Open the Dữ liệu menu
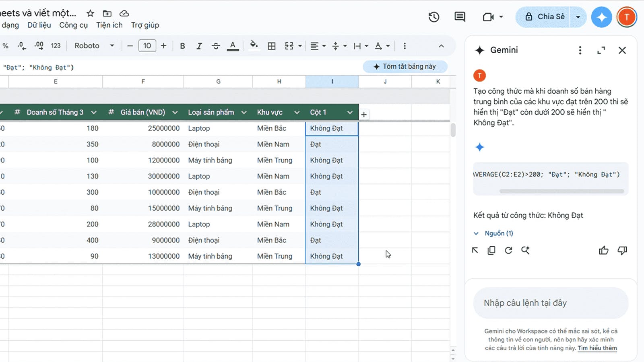This screenshot has height=362, width=644. point(39,25)
